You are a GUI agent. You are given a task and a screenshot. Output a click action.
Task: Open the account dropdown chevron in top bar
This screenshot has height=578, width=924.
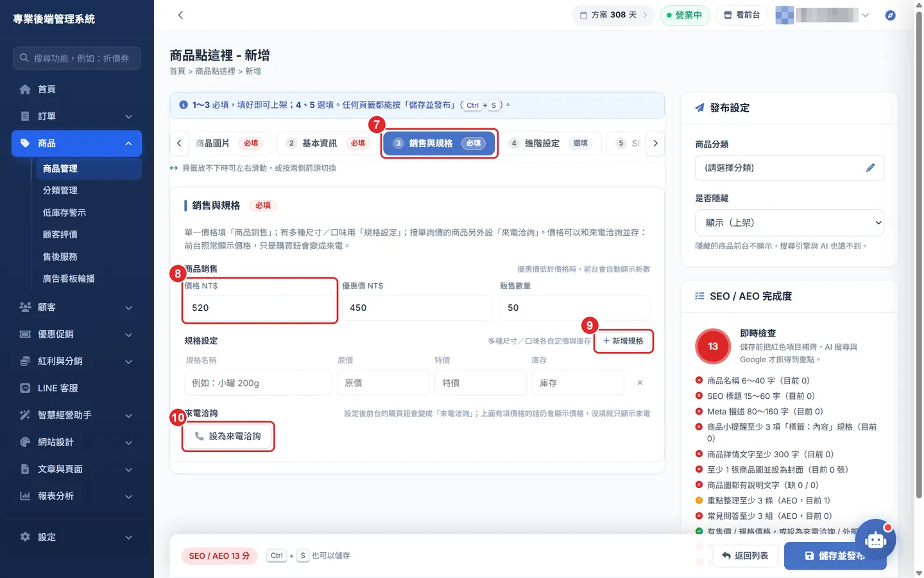(865, 15)
